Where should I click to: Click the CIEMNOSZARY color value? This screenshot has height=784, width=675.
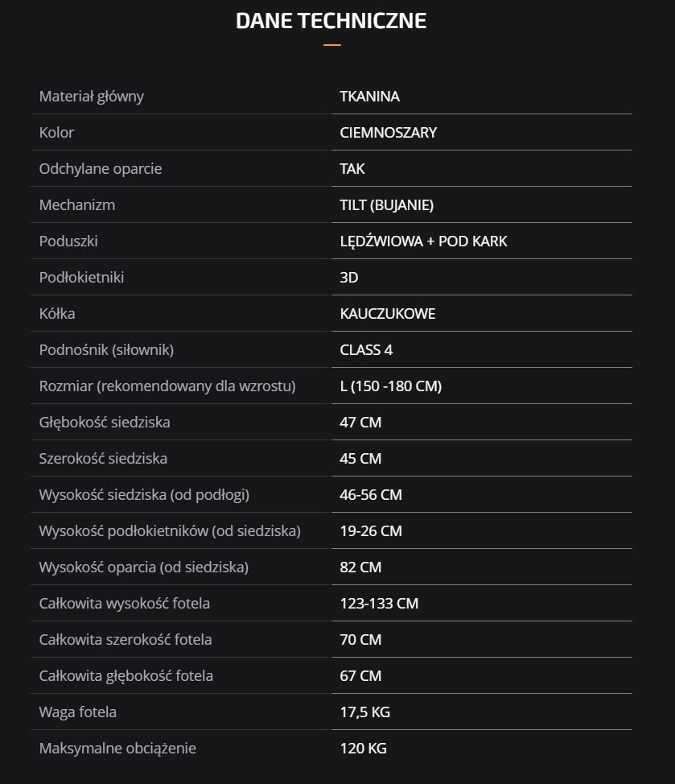pyautogui.click(x=388, y=133)
